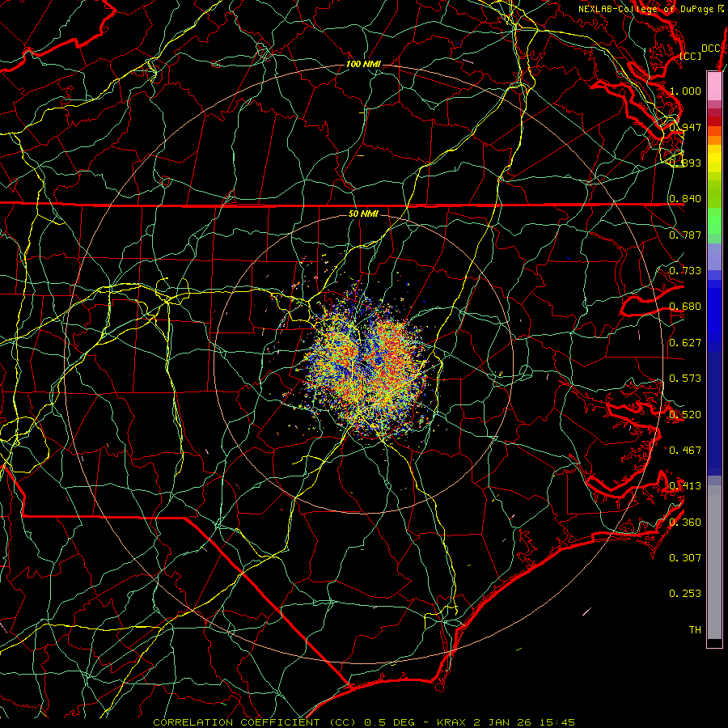Click the [CC] units label above the scale
Viewport: 728px width, 728px height.
(x=691, y=56)
